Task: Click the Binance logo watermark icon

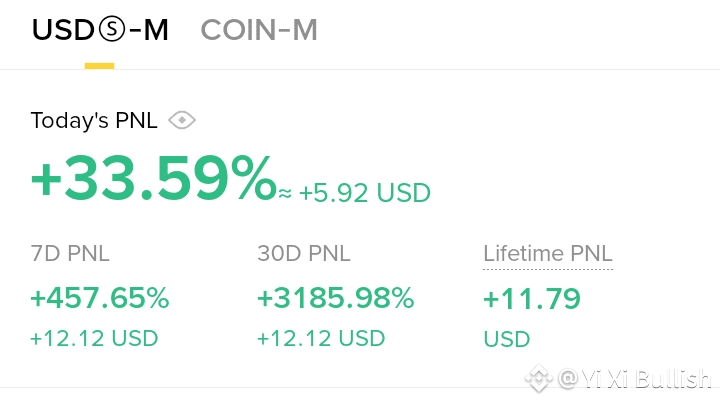Action: click(x=540, y=379)
